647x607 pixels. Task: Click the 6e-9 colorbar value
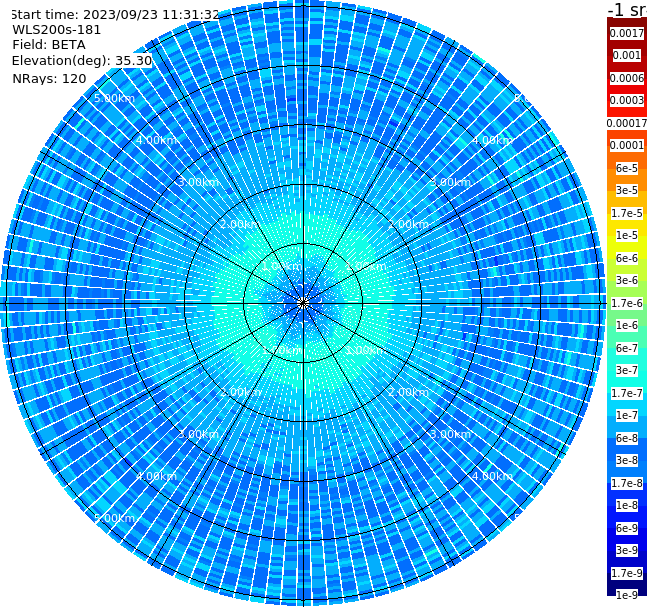[x=627, y=528]
